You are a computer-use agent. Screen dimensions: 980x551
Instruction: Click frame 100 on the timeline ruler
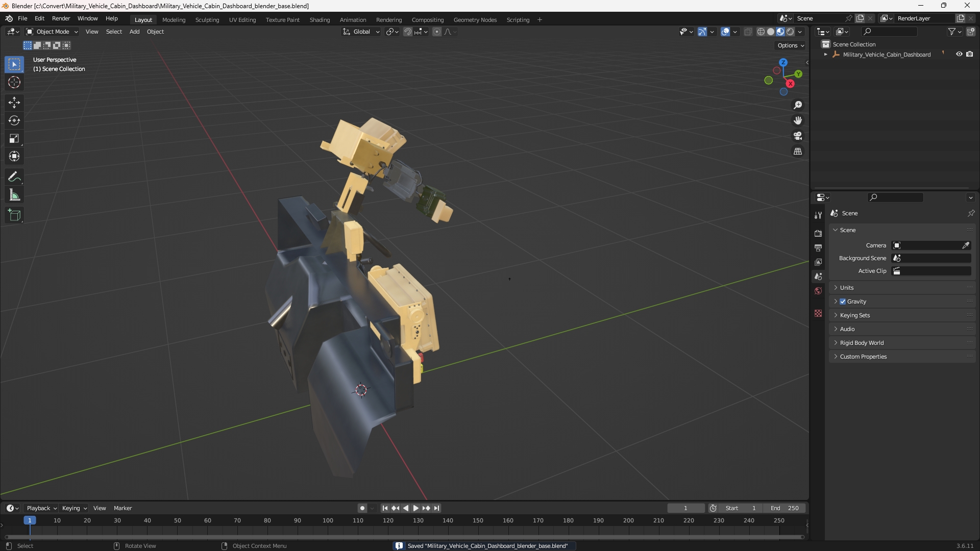tap(328, 520)
